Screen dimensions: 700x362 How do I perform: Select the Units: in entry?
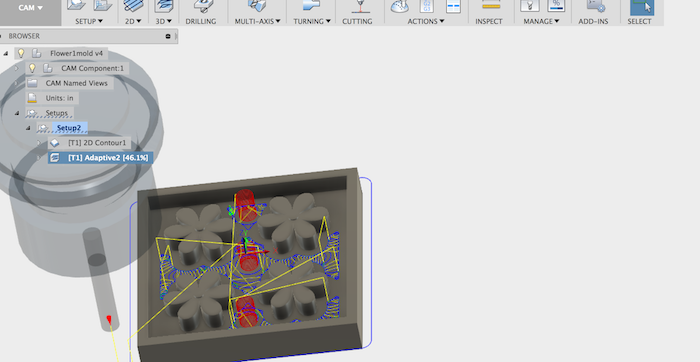pyautogui.click(x=59, y=98)
